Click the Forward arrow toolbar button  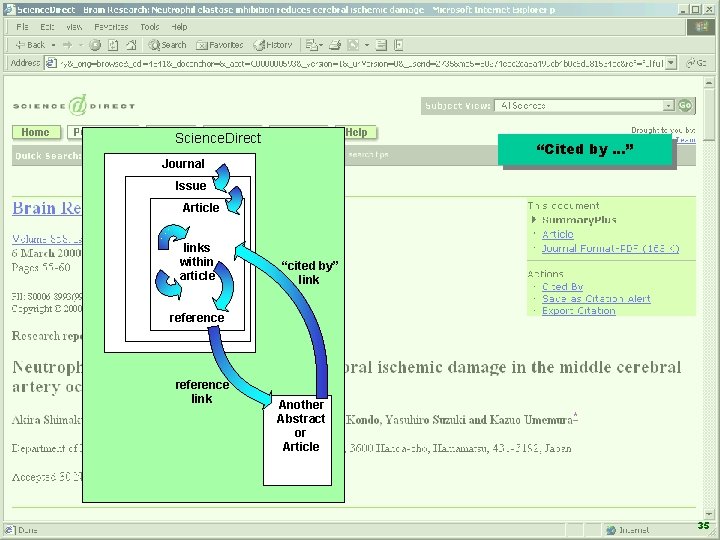pos(68,45)
